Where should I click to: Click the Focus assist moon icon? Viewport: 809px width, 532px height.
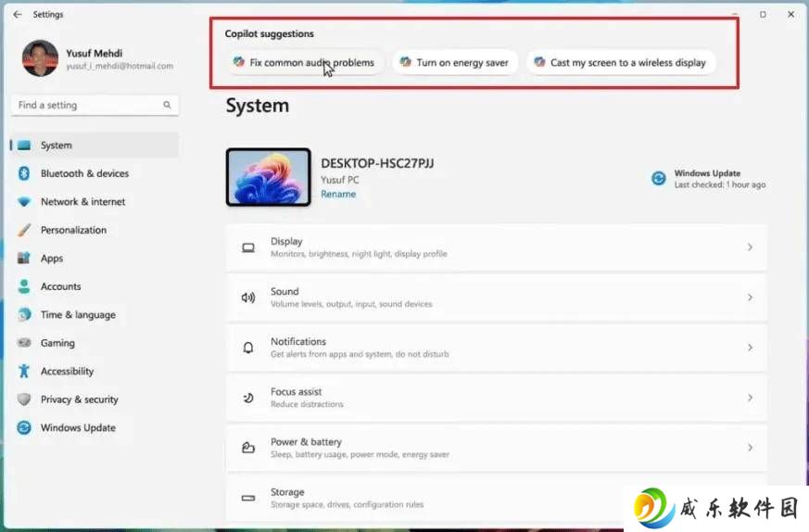[248, 398]
